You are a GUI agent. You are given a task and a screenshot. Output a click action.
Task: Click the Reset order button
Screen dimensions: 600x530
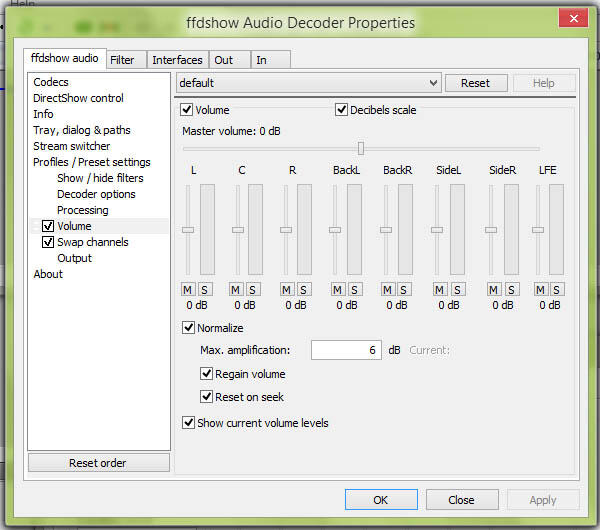98,463
